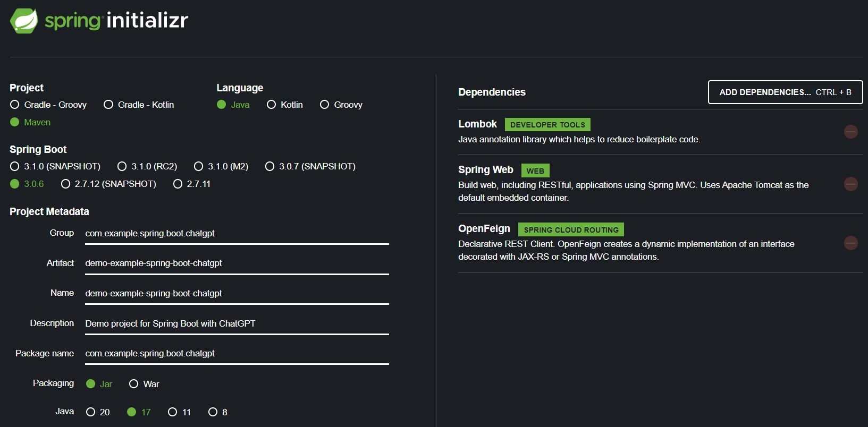Select Spring Boot 3.1.0 (SNAPSHOT)
This screenshot has height=427, width=868.
[x=55, y=166]
